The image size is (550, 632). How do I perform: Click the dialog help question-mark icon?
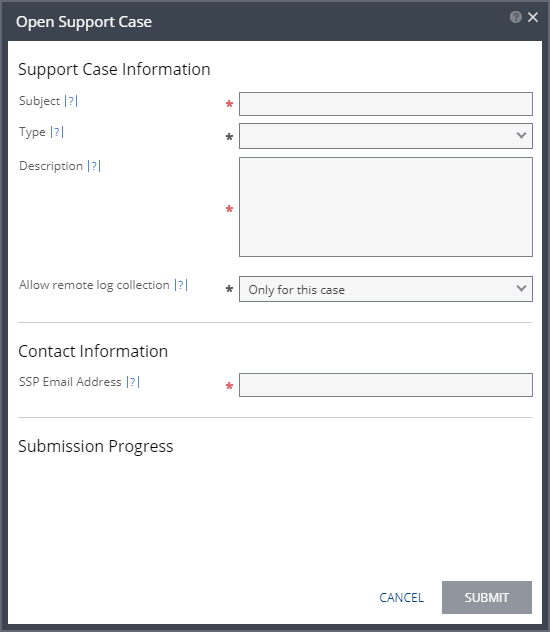tap(515, 17)
